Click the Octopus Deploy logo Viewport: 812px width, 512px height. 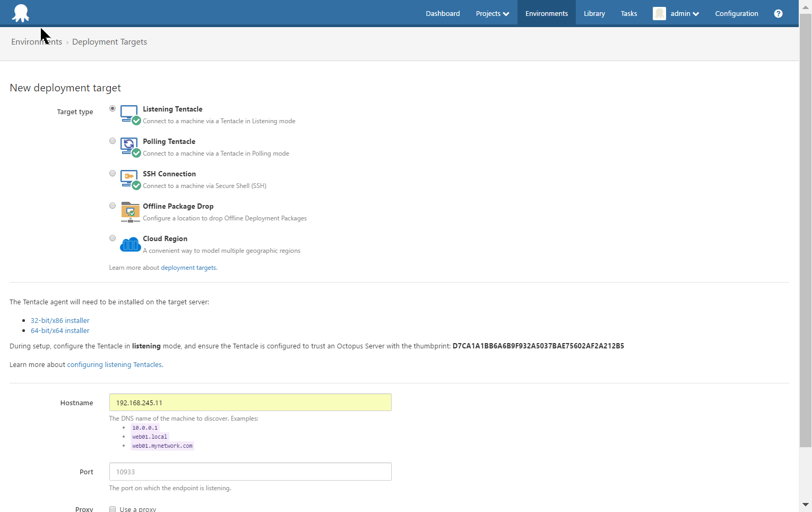21,13
